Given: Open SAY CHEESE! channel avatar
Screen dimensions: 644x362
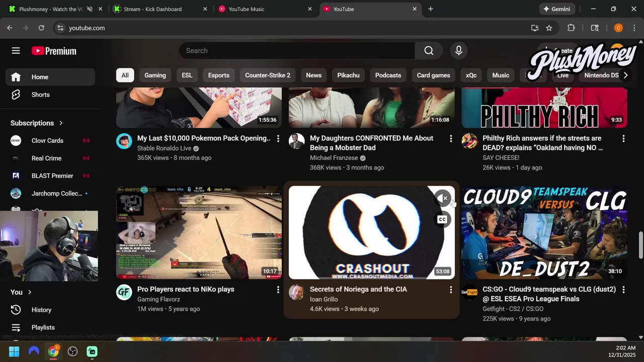Looking at the screenshot, I should click(469, 141).
